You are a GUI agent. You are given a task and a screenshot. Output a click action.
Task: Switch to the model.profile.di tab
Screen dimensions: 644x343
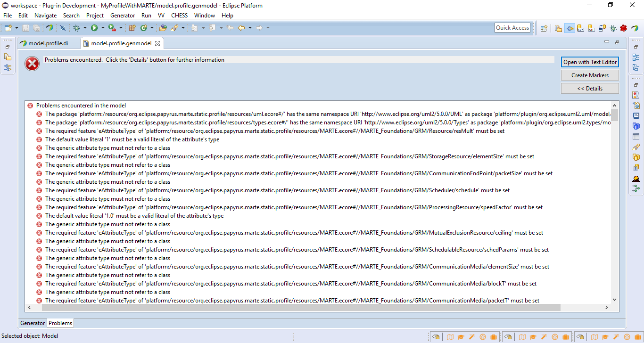[48, 43]
